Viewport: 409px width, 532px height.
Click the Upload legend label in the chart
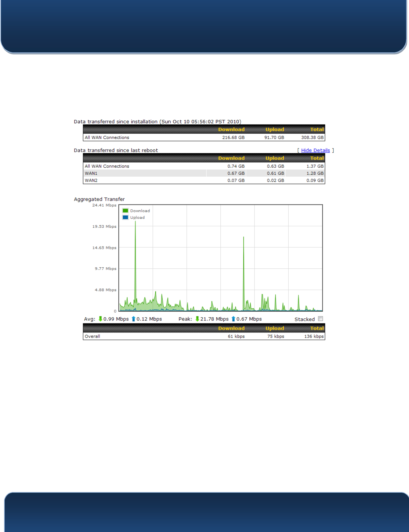(x=137, y=217)
